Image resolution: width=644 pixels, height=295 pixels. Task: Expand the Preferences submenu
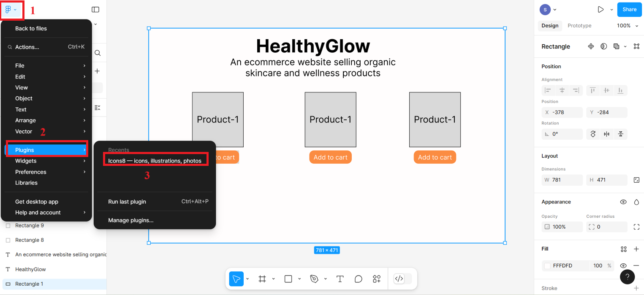(x=46, y=172)
